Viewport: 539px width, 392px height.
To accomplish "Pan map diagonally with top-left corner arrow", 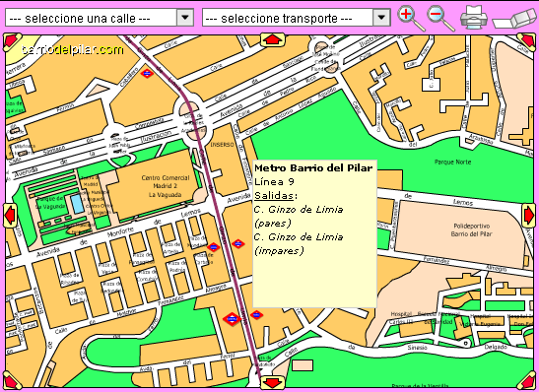I will (12, 42).
